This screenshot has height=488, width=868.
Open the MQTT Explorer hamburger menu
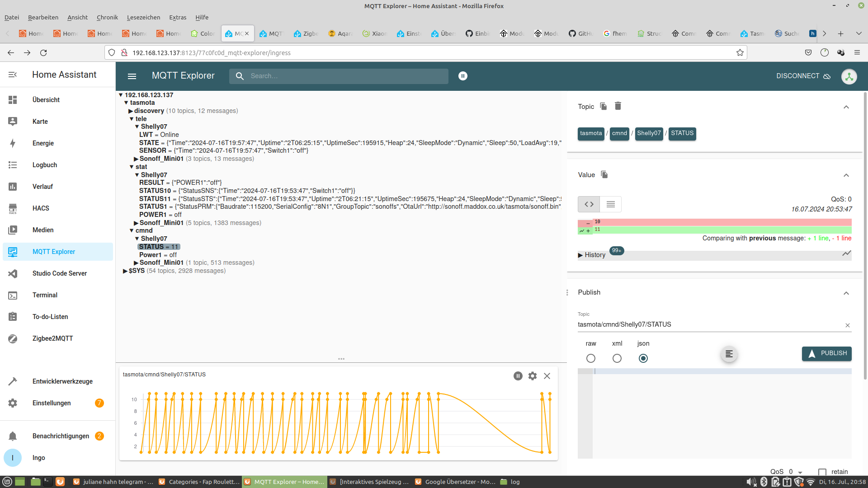pyautogui.click(x=132, y=76)
